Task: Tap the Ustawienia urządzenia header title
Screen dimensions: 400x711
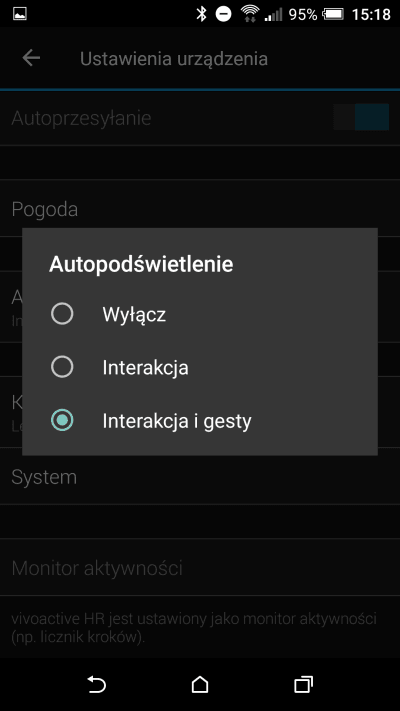Action: tap(174, 59)
